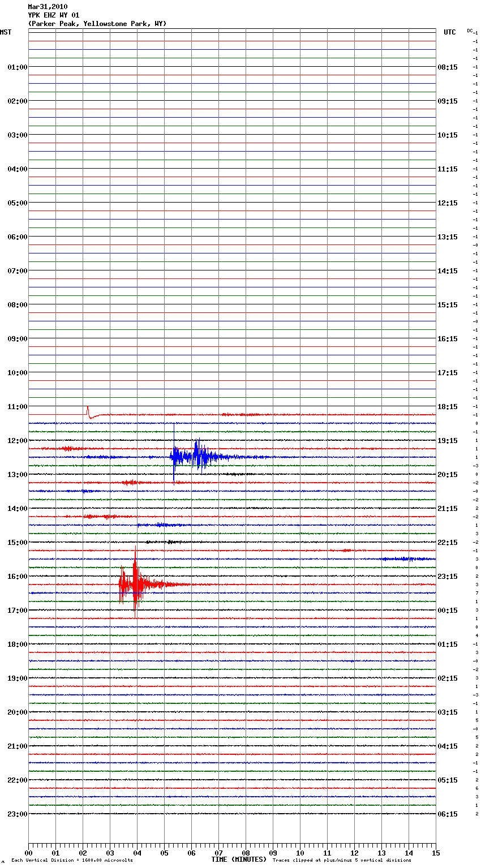Select the 10:00 MST time label
The image size is (481, 868).
pos(18,373)
